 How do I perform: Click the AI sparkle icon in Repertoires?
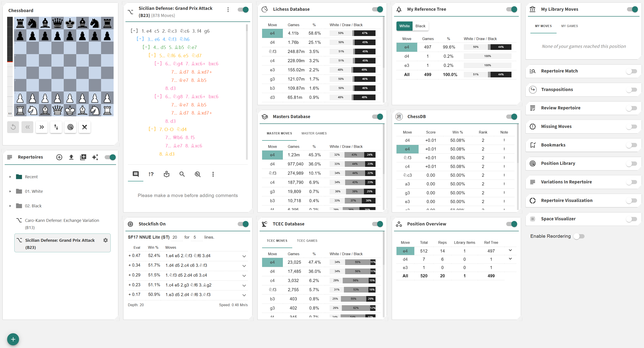point(95,157)
